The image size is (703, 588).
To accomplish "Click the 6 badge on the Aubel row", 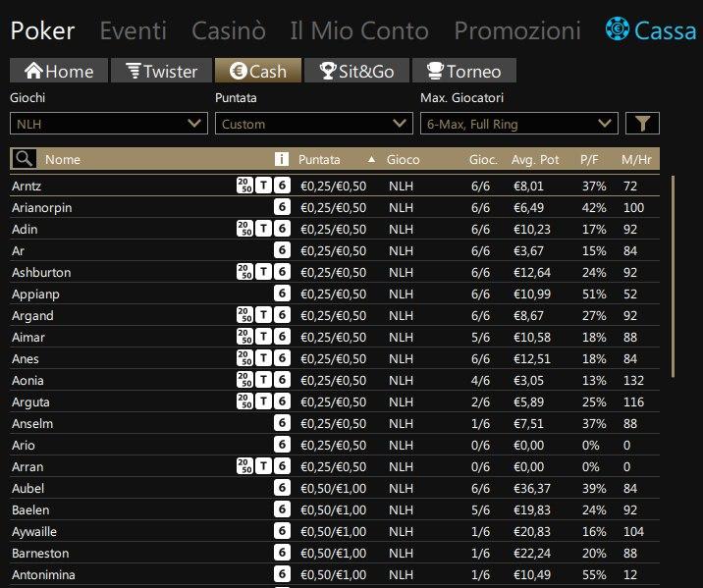I will tap(282, 488).
